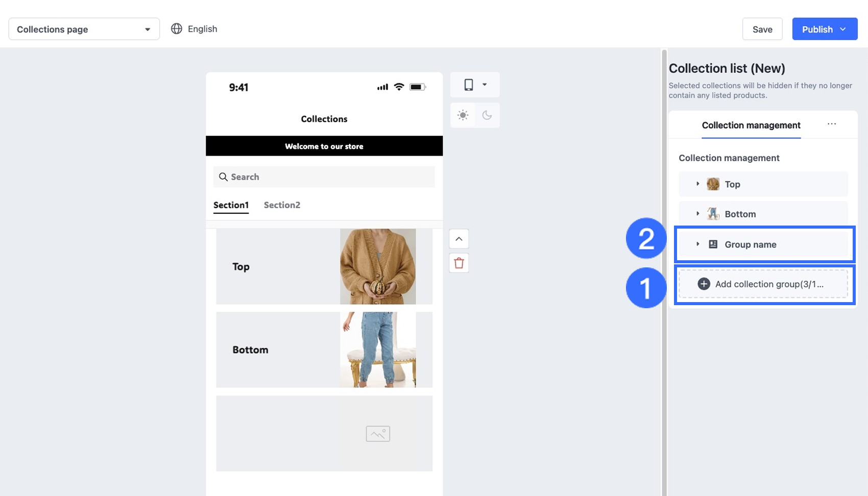Click the Collections title in preview
Image resolution: width=868 pixels, height=496 pixels.
[324, 119]
